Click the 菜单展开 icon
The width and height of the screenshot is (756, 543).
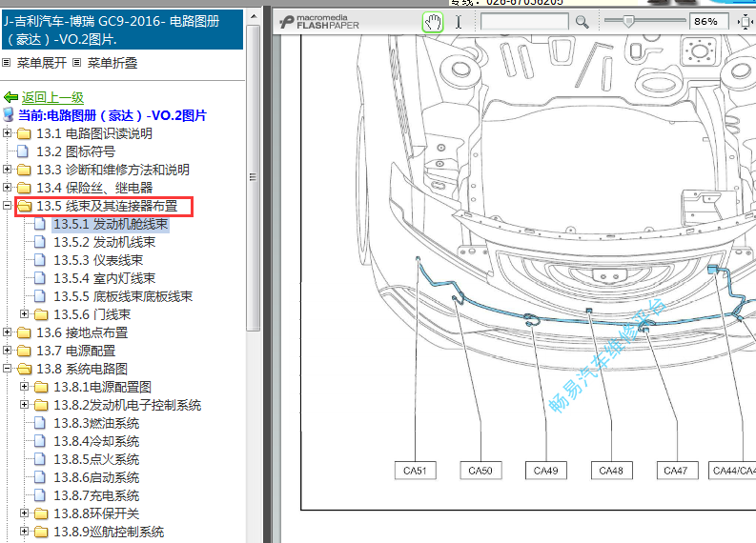pos(7,63)
